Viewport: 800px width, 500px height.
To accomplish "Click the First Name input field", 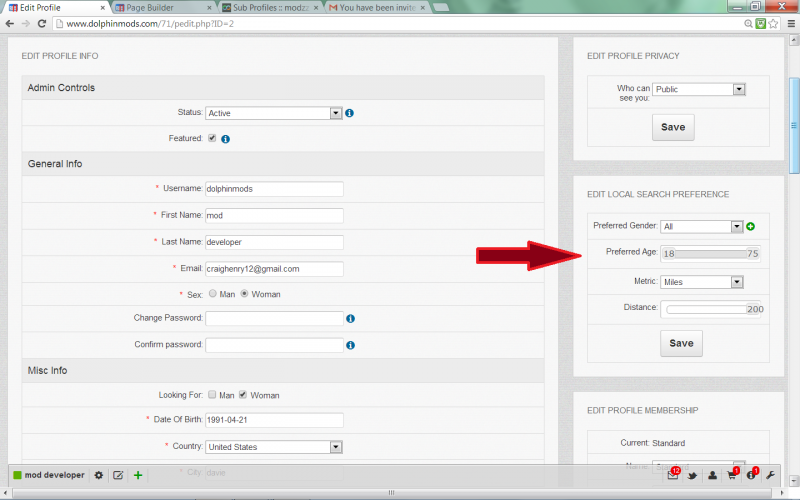I will pyautogui.click(x=274, y=215).
